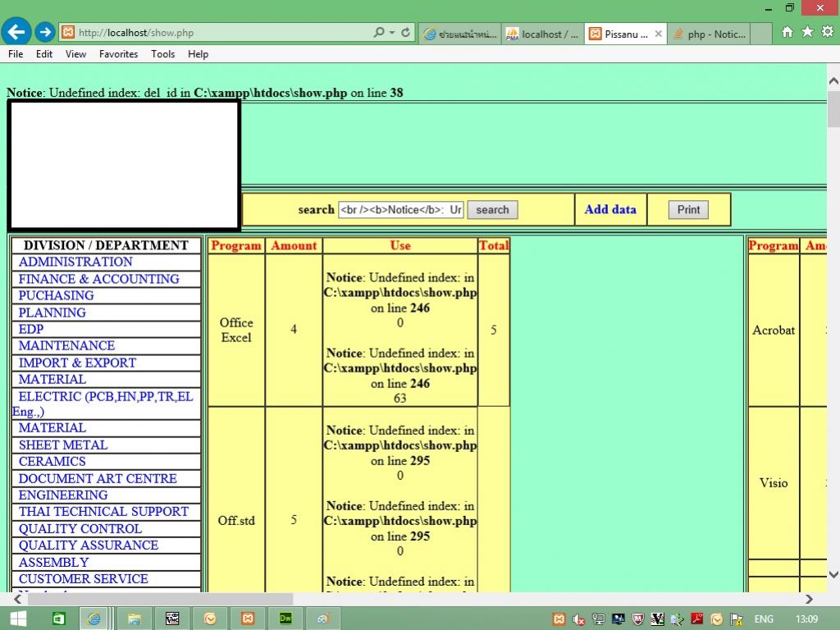Open the XAMPP control panel taskbar icon
The width and height of the screenshot is (840, 630).
click(248, 619)
